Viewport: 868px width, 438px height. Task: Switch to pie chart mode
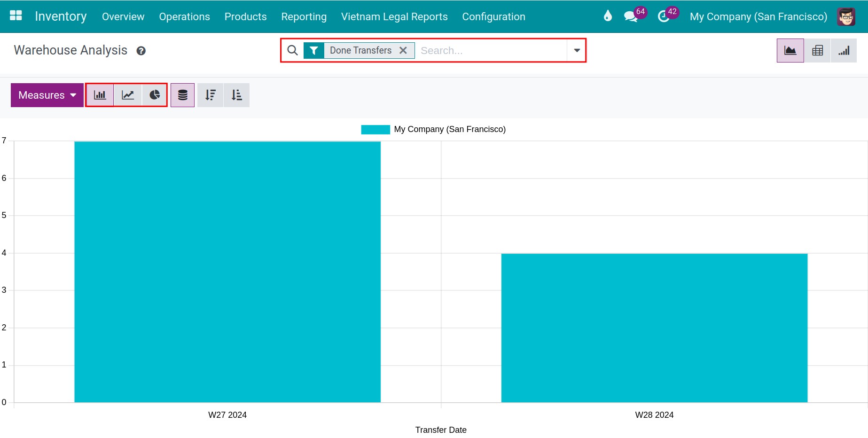click(155, 95)
